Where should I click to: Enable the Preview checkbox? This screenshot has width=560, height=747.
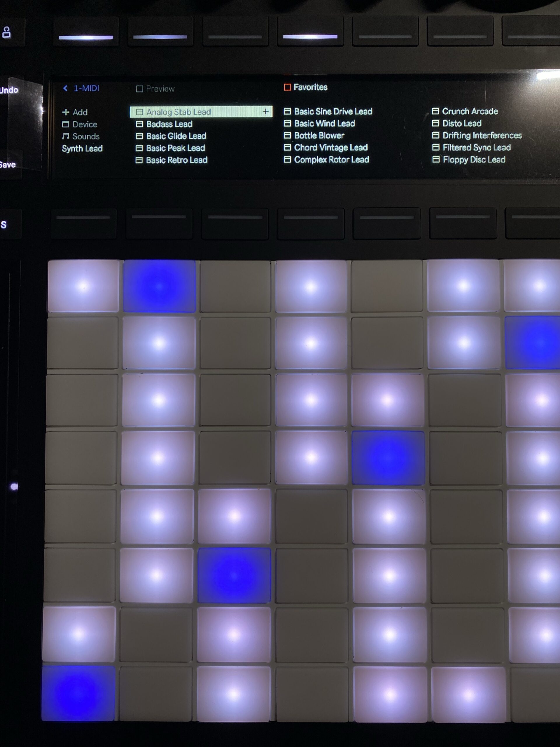pos(139,89)
